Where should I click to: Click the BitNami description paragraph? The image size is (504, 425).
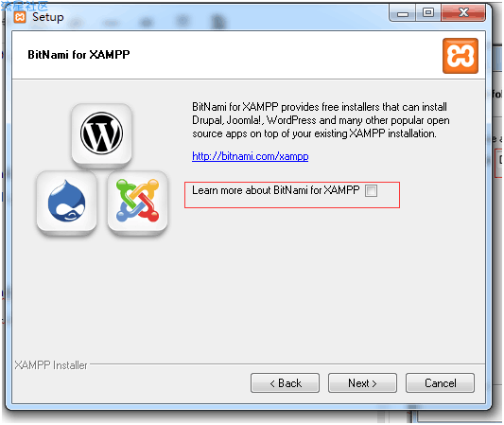click(x=321, y=120)
